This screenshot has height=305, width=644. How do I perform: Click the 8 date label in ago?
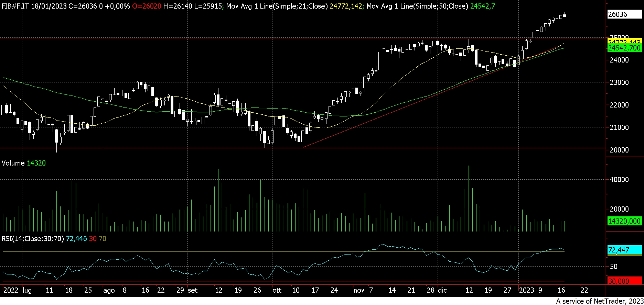coord(125,290)
